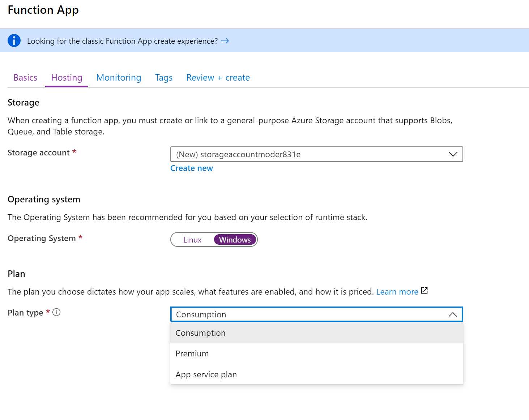Open the Monitoring tab
The image size is (529, 420).
point(119,77)
